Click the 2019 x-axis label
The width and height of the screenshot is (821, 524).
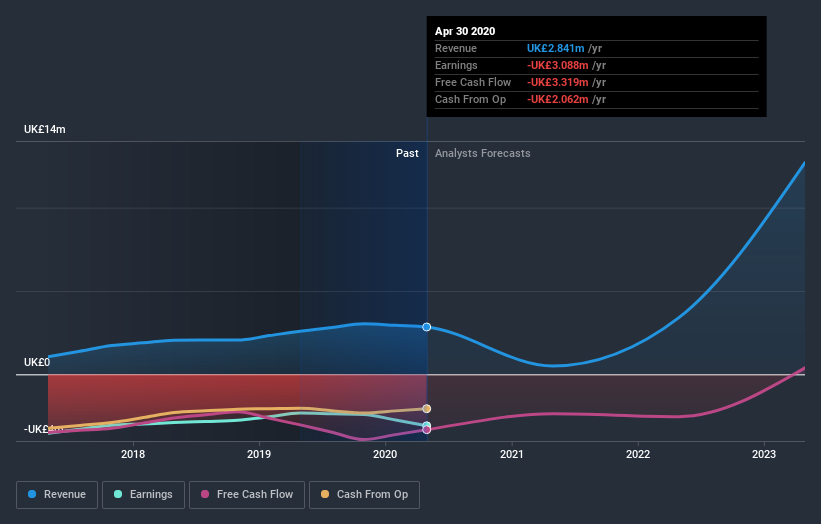(259, 454)
